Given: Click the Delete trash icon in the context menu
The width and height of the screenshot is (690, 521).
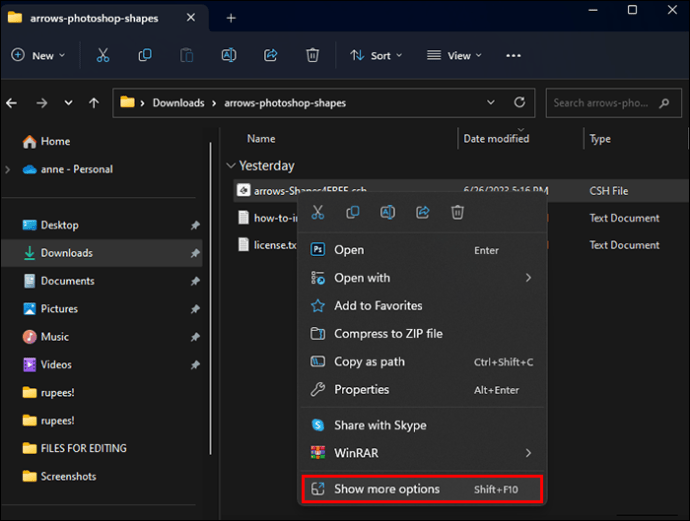Looking at the screenshot, I should click(x=457, y=212).
